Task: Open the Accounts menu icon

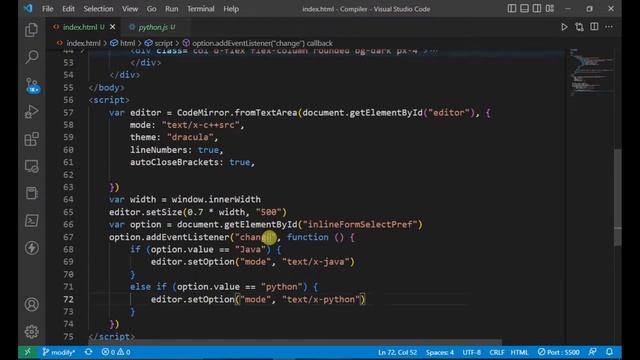Action: 31,304
